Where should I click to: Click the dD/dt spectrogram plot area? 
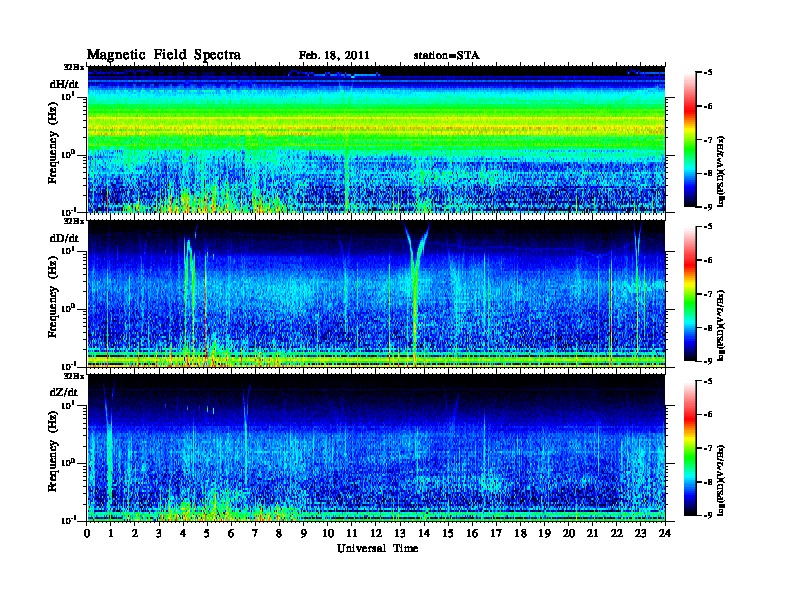(376, 294)
